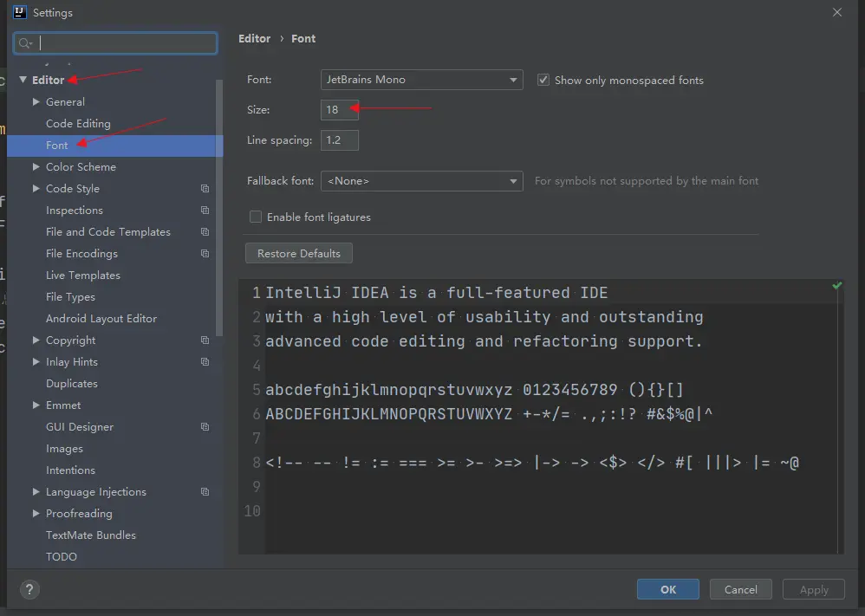Open TODO settings
The image size is (865, 616).
(62, 556)
